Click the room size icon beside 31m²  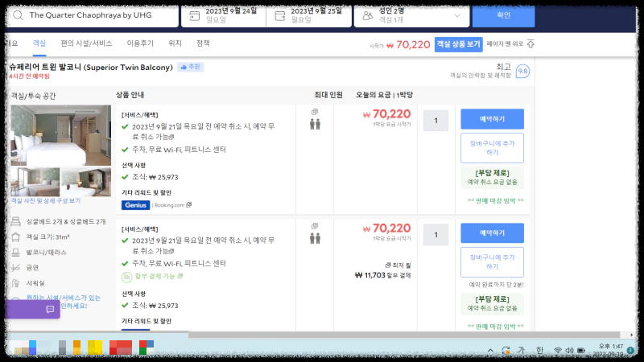point(15,237)
